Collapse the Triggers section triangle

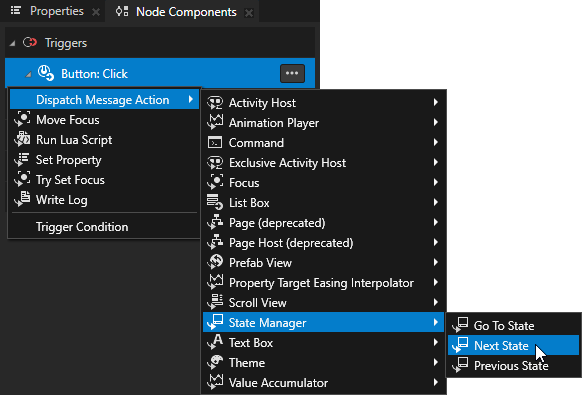[13, 43]
